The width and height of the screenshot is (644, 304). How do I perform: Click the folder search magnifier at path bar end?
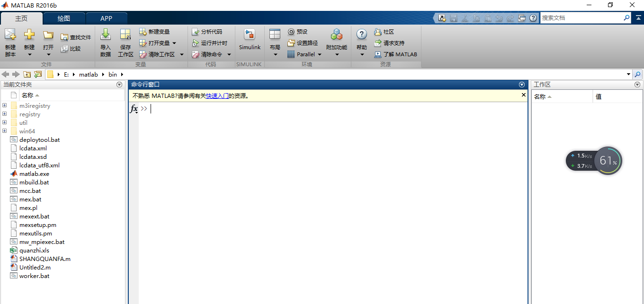(x=637, y=74)
